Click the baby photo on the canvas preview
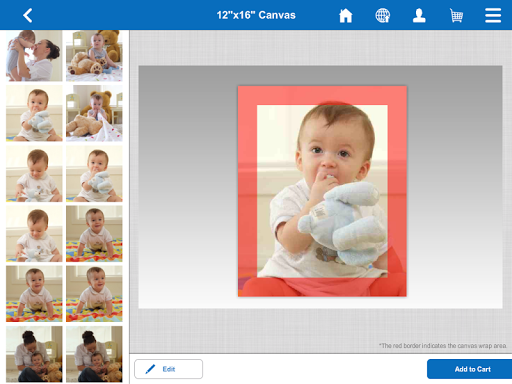The image size is (512, 384). [x=322, y=191]
